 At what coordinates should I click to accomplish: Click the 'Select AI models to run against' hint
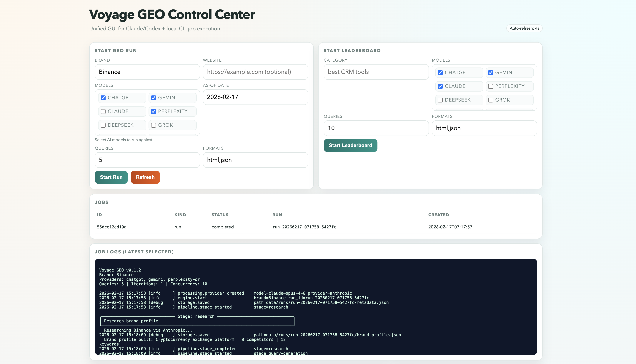(123, 140)
